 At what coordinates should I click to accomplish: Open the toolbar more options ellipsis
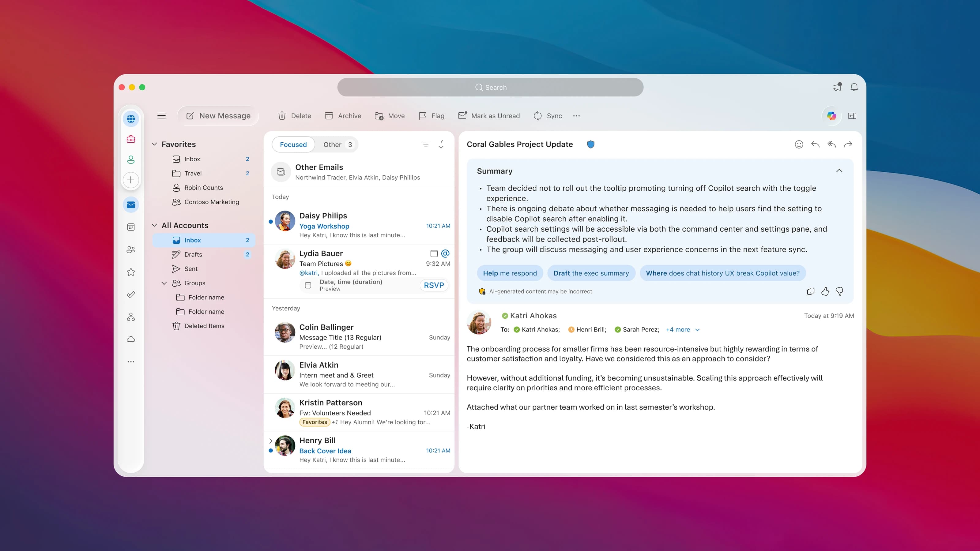(x=576, y=116)
